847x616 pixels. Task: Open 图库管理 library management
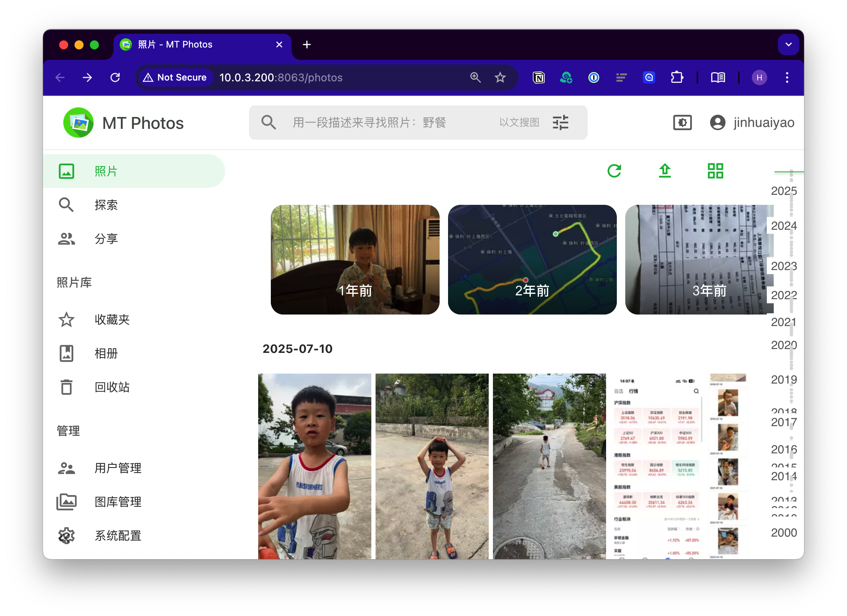pos(118,502)
